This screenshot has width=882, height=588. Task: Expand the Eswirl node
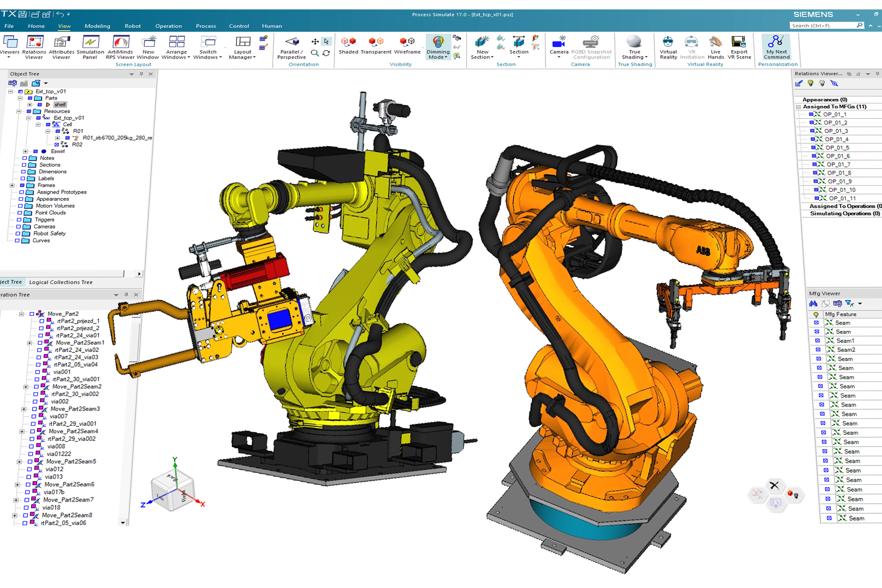25,152
